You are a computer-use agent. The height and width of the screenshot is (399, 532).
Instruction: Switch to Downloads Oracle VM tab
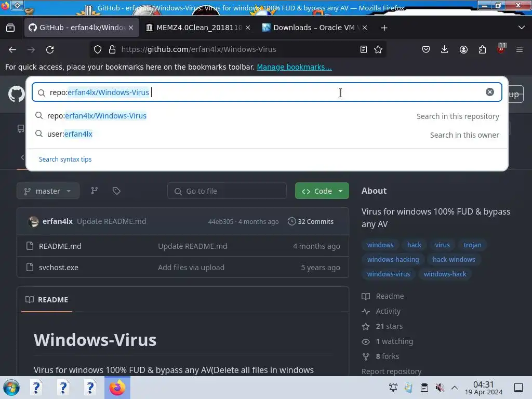click(x=314, y=28)
